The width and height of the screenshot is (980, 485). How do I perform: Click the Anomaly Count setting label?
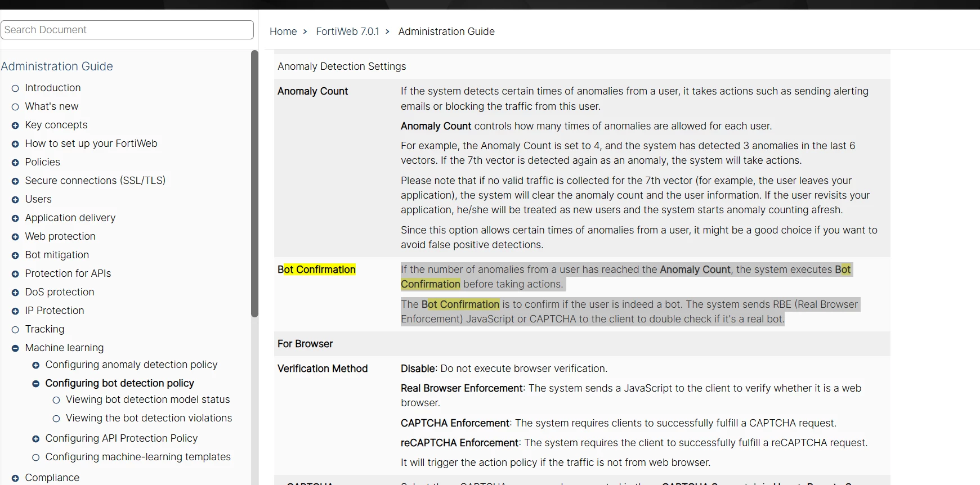(312, 91)
